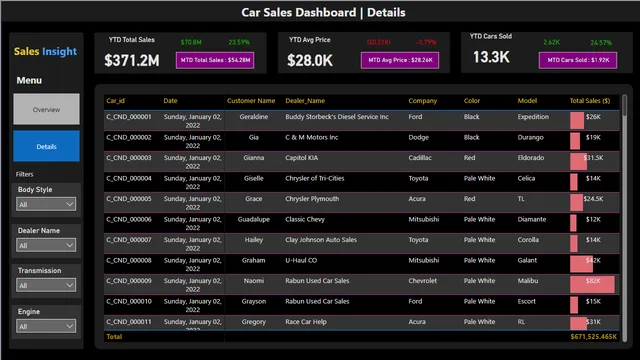Select the C_CND_000007 cell
The width and height of the screenshot is (640, 360).
point(129,240)
